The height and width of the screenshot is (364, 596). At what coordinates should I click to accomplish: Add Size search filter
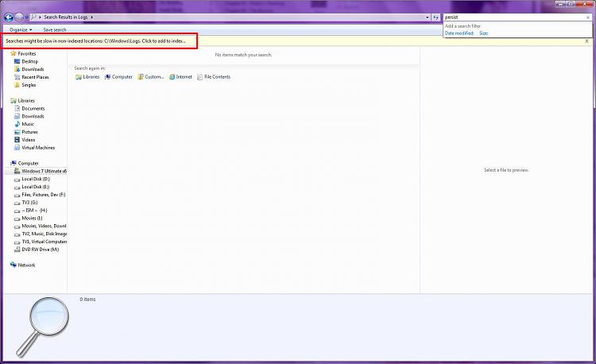[483, 33]
